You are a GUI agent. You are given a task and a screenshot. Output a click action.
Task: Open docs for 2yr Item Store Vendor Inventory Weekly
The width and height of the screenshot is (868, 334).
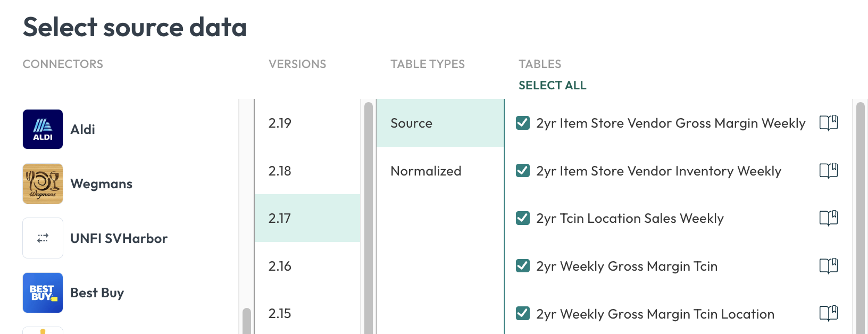pyautogui.click(x=829, y=171)
